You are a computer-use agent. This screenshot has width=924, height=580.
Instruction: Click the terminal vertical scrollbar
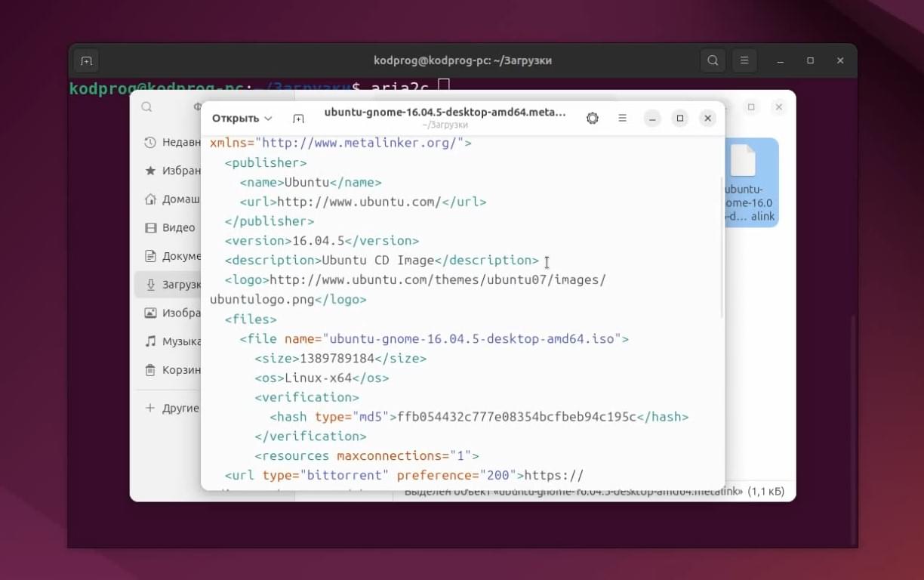(855, 430)
